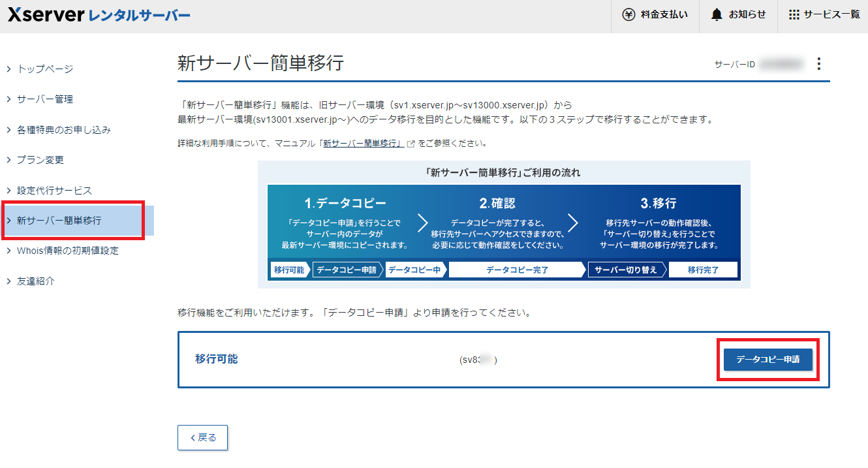868x468 pixels.
Task: Click the 1.データコピー step heading
Action: [345, 203]
